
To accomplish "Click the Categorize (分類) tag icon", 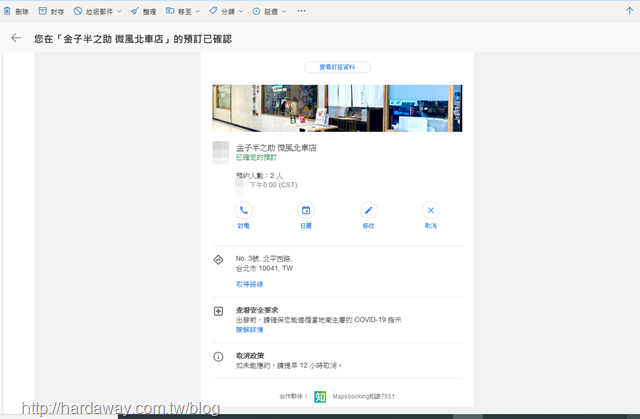I will (213, 11).
